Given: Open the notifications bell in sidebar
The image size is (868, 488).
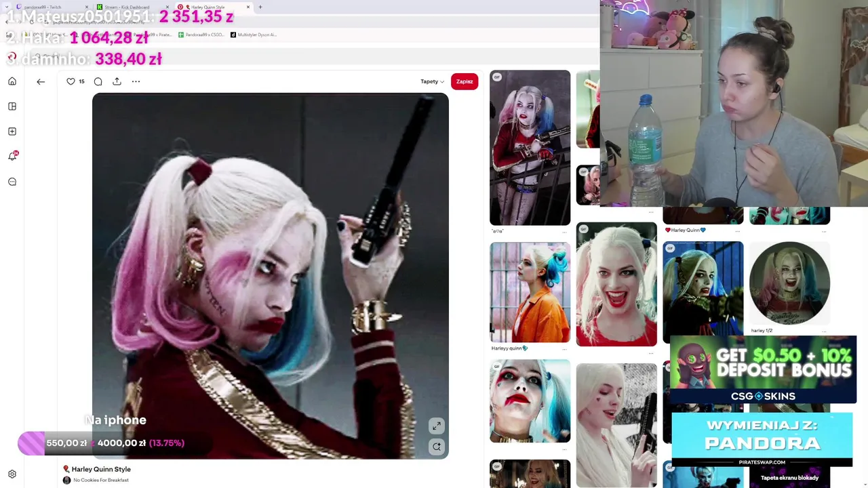Looking at the screenshot, I should (x=12, y=156).
